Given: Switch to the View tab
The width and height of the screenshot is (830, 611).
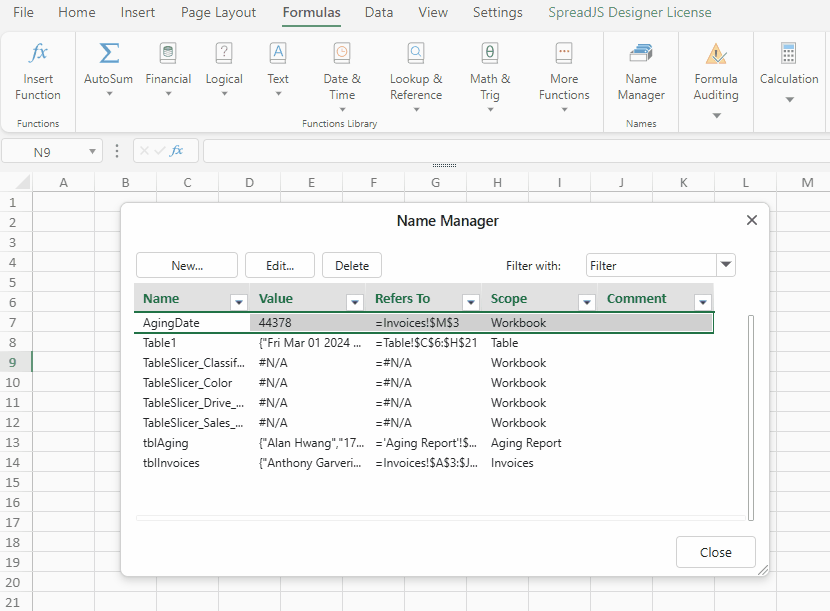Looking at the screenshot, I should 433,12.
